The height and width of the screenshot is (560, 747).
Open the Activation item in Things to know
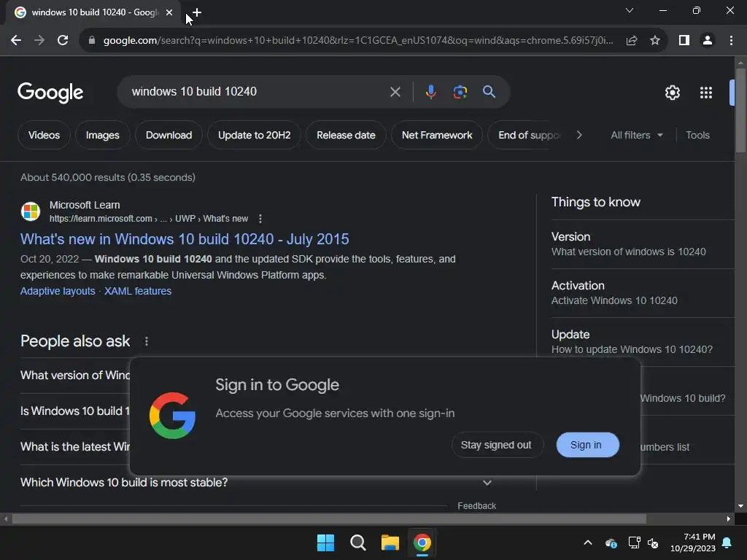[642, 293]
